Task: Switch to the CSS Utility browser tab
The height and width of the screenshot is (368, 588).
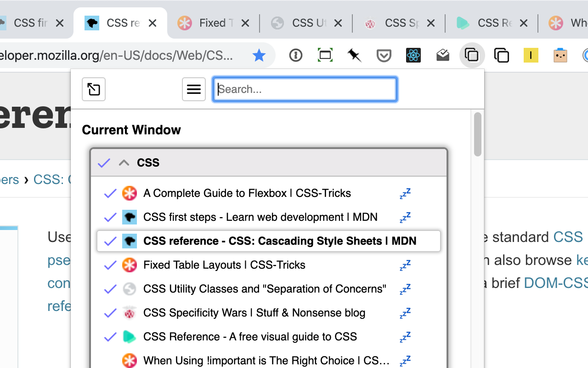Action: click(306, 23)
